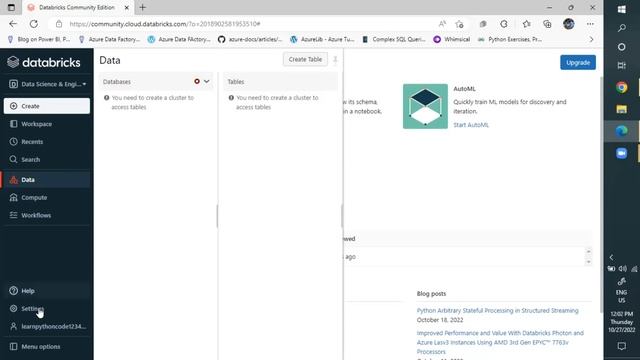
Task: Add page to favorites star icon
Action: pos(460,24)
